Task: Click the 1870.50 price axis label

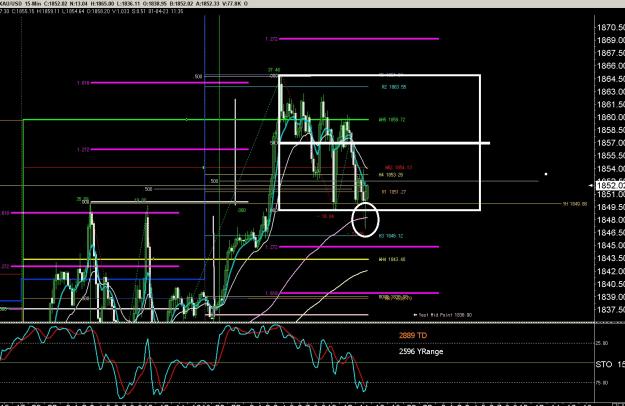Action: (611, 27)
